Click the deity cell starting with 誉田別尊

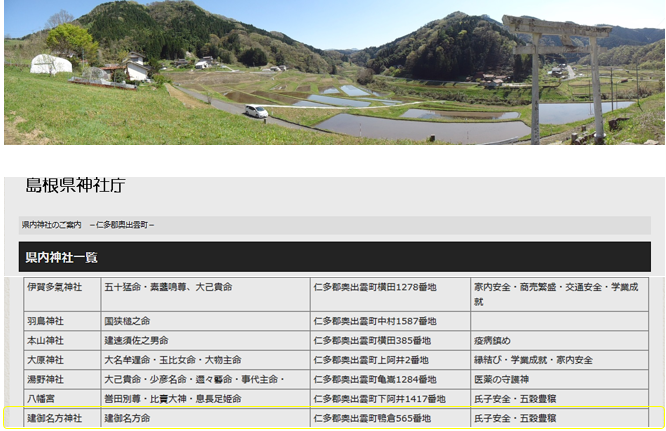click(x=206, y=399)
